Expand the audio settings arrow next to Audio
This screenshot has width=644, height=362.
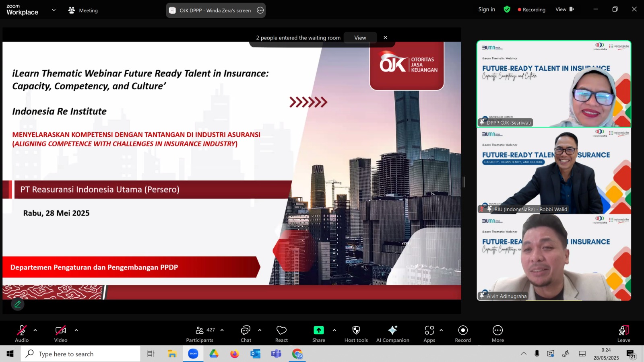point(35,330)
